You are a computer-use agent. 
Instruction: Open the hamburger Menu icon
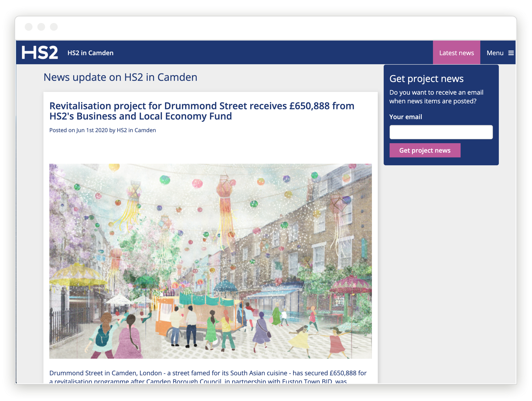[x=511, y=53]
